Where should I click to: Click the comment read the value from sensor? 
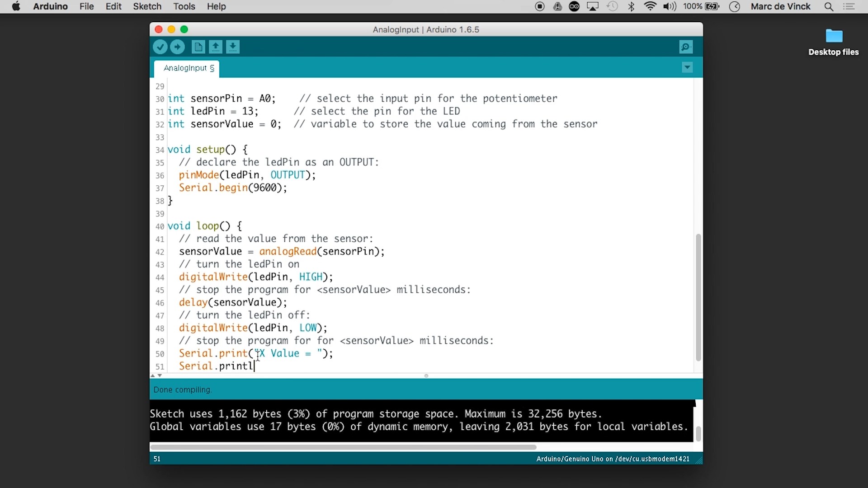click(x=276, y=239)
